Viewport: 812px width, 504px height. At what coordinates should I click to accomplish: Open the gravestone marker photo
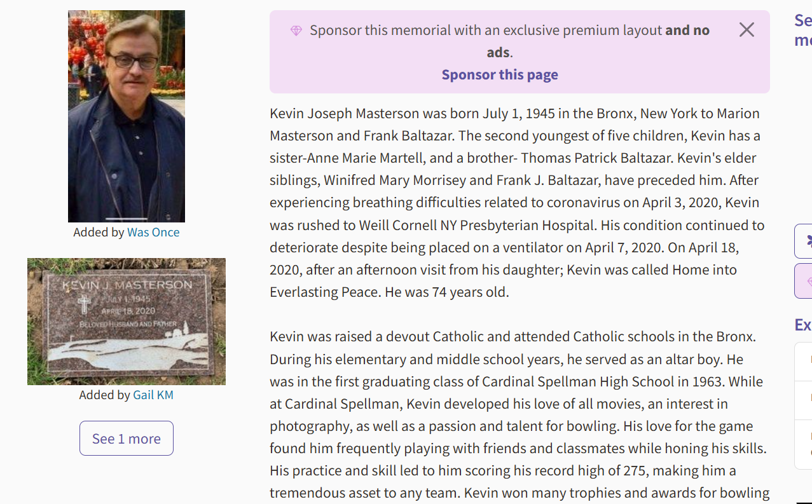point(127,321)
